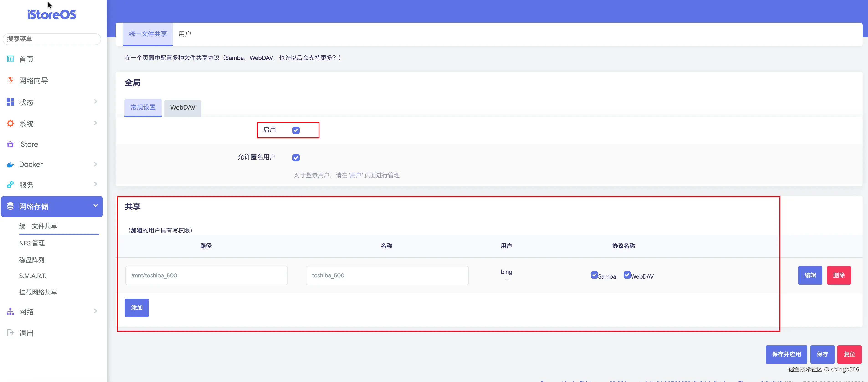The width and height of the screenshot is (868, 382).
Task: Switch to the WebDAV settings tab
Action: [183, 108]
